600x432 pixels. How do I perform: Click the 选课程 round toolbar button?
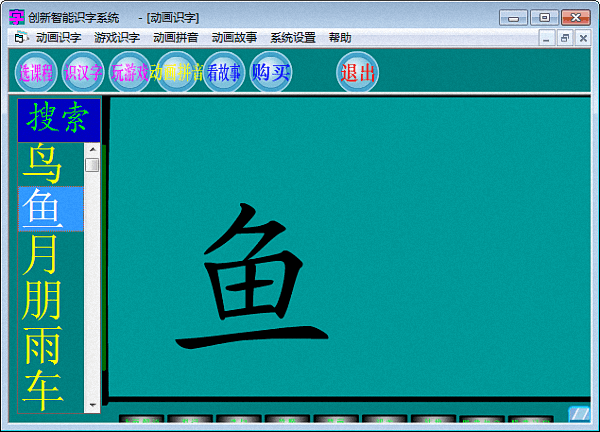pyautogui.click(x=37, y=72)
